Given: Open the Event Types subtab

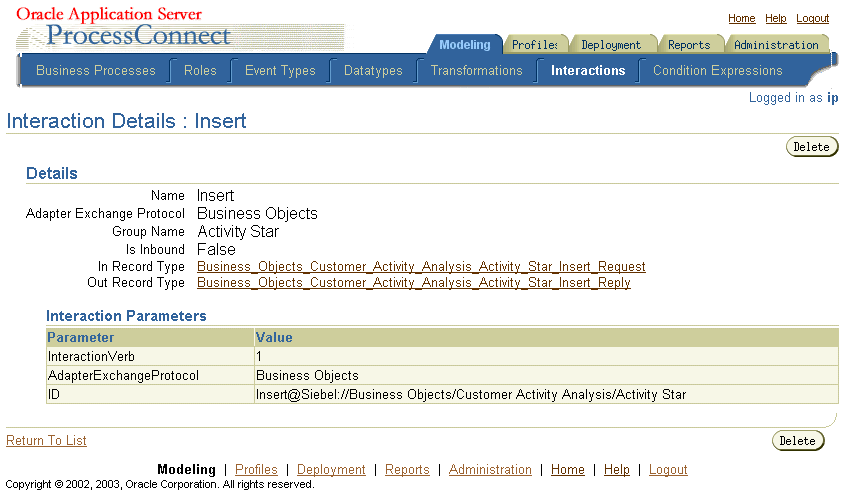Looking at the screenshot, I should point(280,70).
